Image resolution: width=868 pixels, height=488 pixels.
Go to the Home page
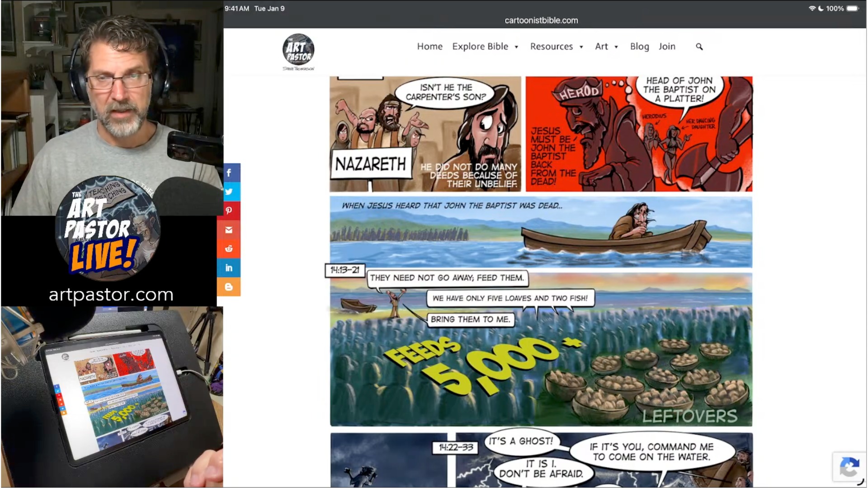click(x=429, y=47)
